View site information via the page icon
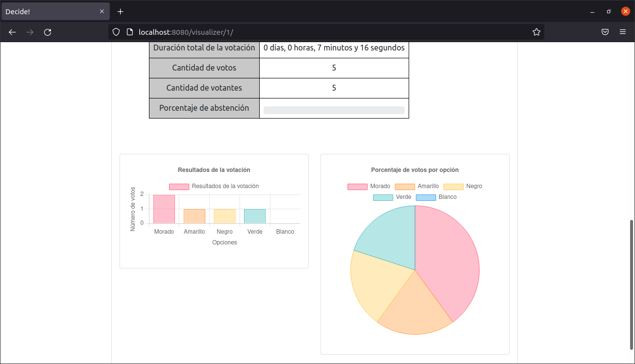Screen dimensions: 635x364 (x=127, y=31)
